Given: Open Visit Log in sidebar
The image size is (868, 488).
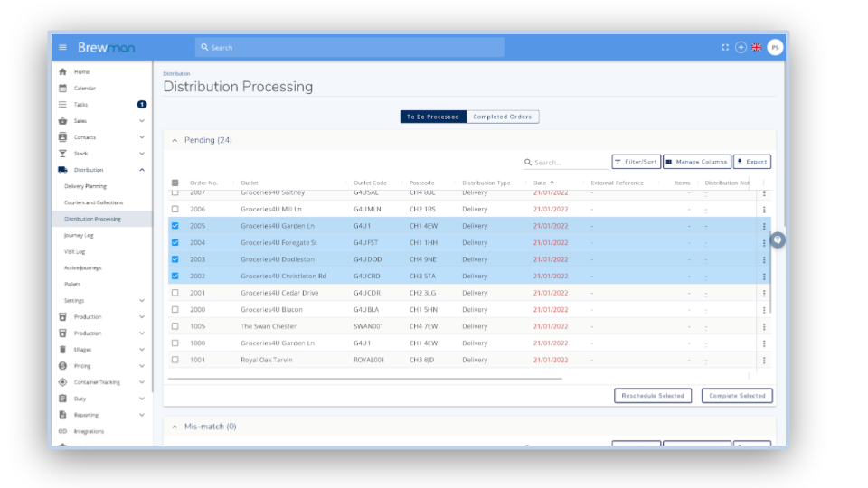Looking at the screenshot, I should click(x=75, y=252).
